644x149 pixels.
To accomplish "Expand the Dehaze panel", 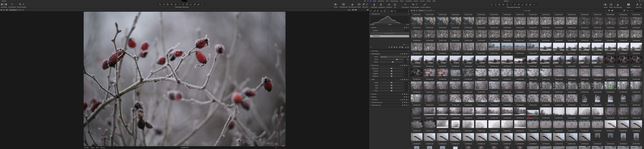I will (370, 97).
